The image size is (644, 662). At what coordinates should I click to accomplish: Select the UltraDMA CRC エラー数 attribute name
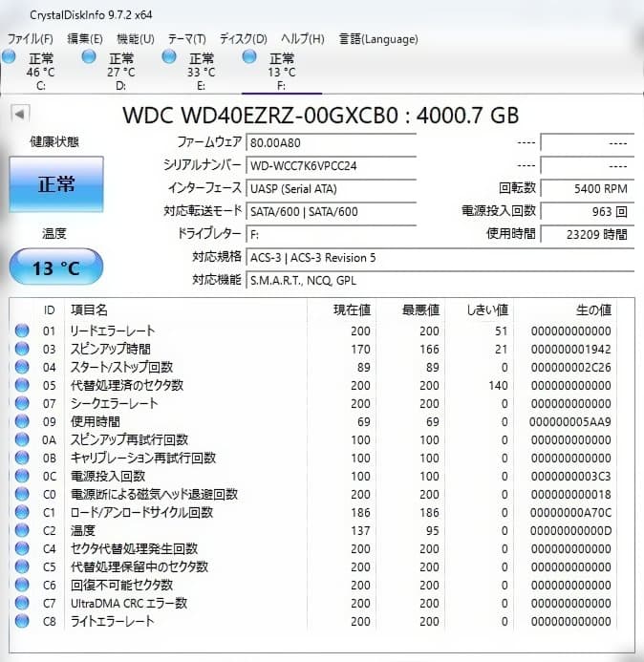(129, 603)
